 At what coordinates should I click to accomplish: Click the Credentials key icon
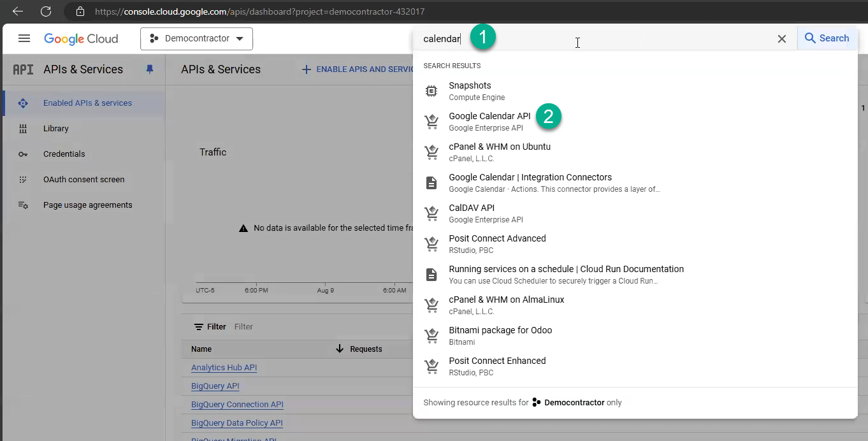[23, 154]
